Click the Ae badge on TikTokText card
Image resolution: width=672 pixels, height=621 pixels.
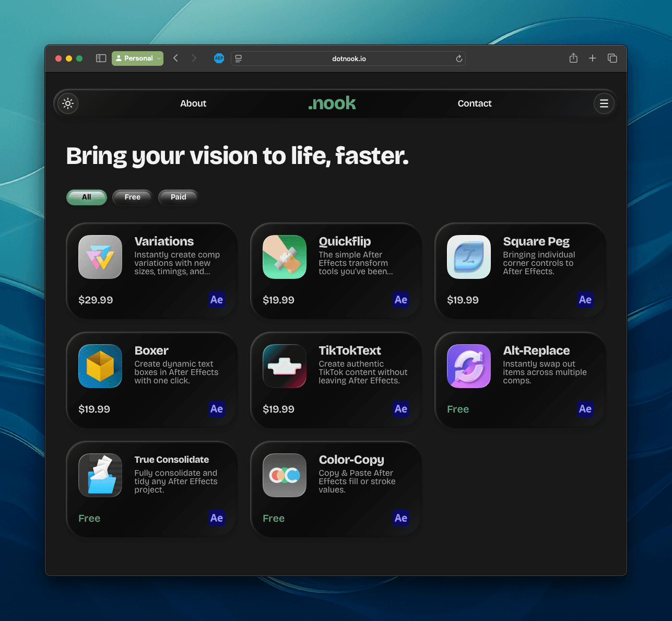tap(401, 409)
